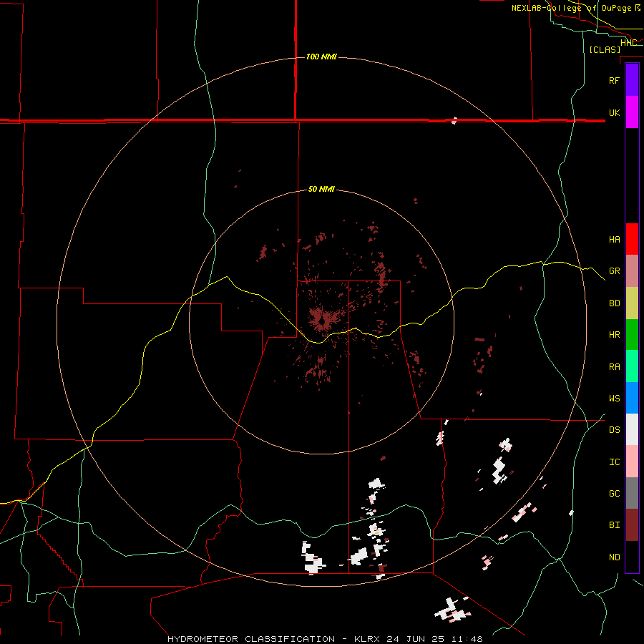Click the red HA legend color swatch
The height and width of the screenshot is (644, 644).
tap(632, 239)
